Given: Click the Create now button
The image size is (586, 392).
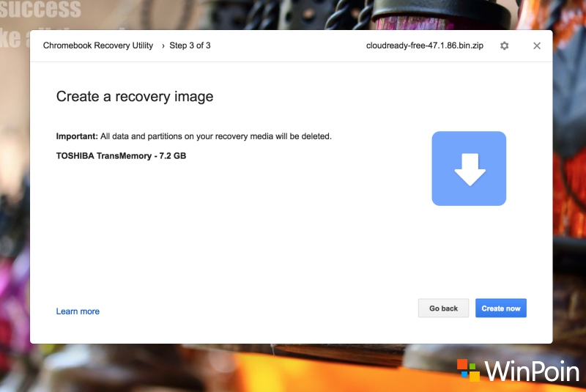Looking at the screenshot, I should point(501,308).
